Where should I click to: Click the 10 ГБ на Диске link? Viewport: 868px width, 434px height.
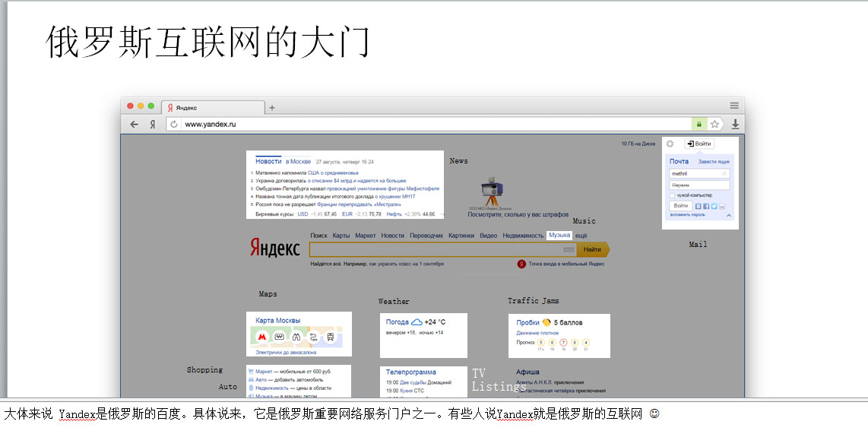click(638, 144)
